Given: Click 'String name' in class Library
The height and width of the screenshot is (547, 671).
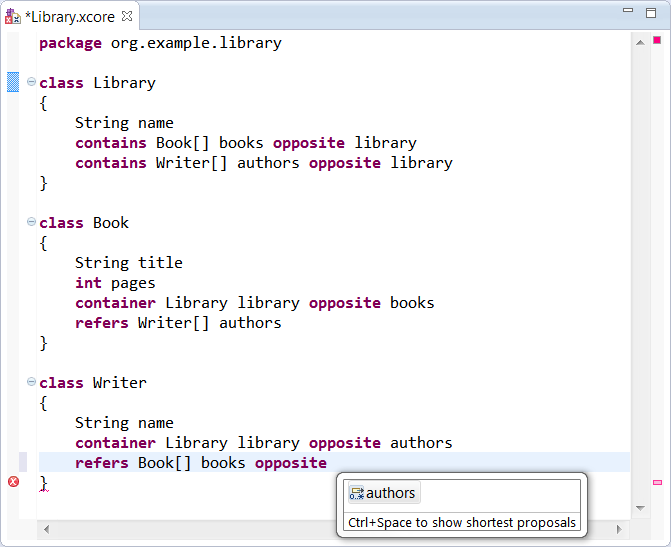Looking at the screenshot, I should [125, 123].
